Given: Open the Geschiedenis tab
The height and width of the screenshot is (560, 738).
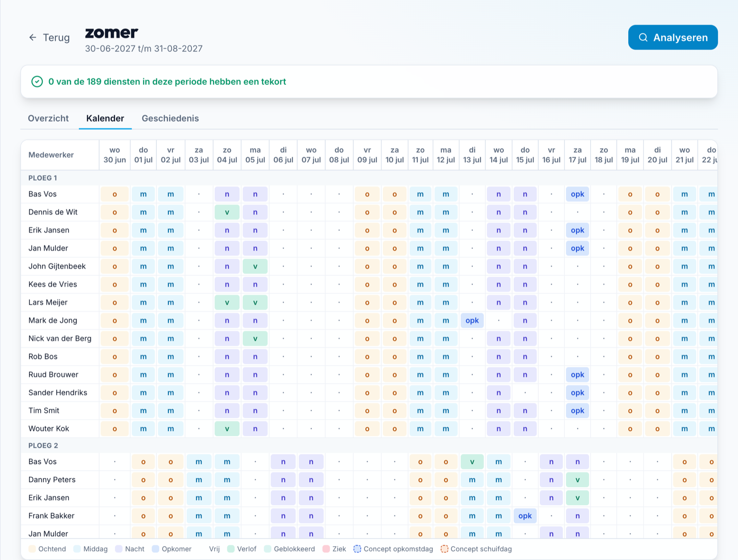Looking at the screenshot, I should [170, 118].
